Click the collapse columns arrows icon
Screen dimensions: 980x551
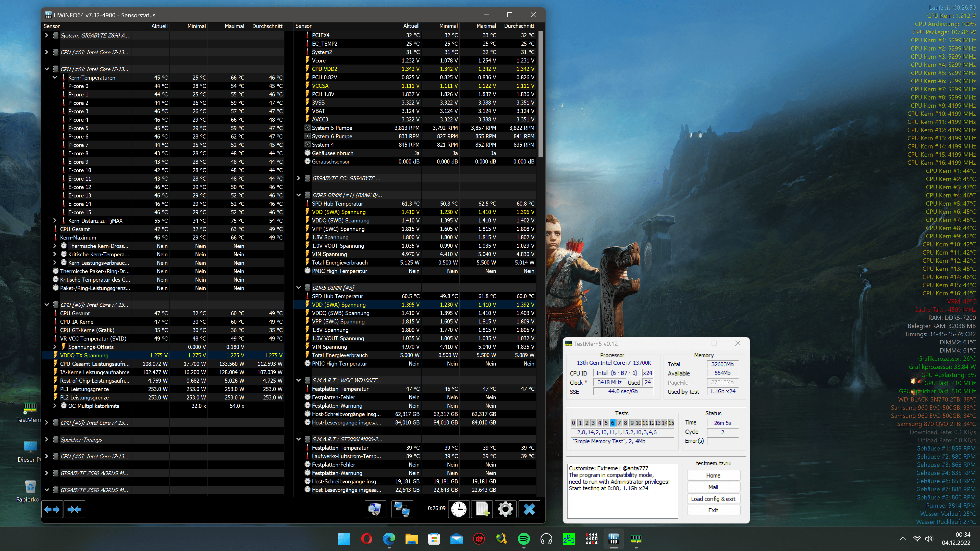(x=74, y=509)
